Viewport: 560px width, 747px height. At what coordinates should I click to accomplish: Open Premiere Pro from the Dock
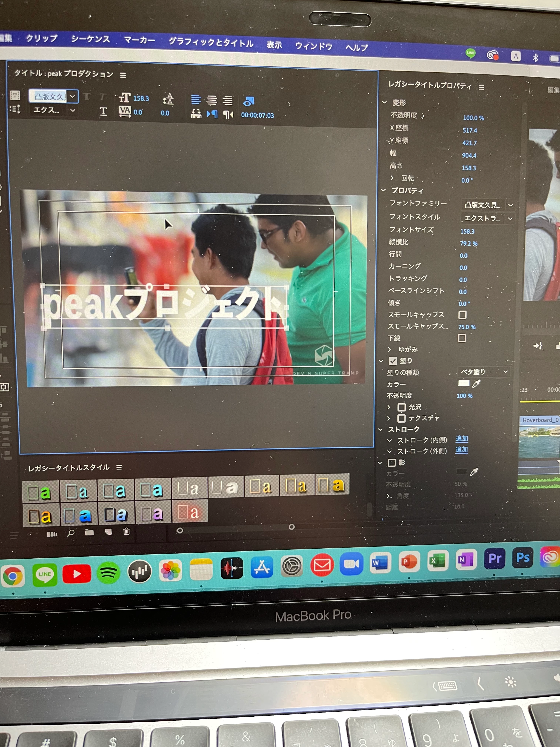(494, 558)
